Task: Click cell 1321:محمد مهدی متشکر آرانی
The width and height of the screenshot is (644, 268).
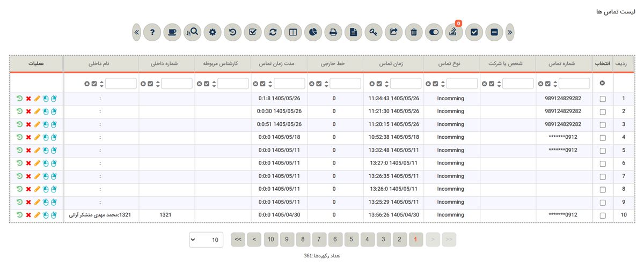Action: pos(100,215)
